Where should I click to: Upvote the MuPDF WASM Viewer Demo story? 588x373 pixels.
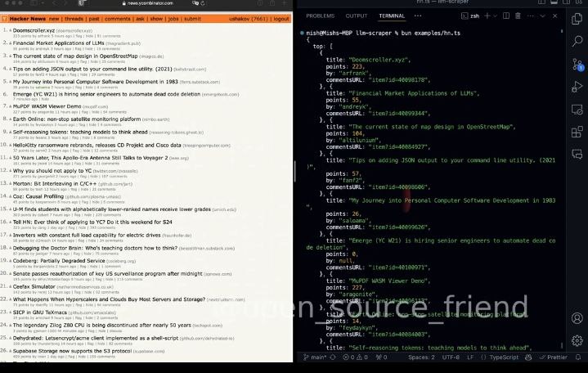click(10, 107)
